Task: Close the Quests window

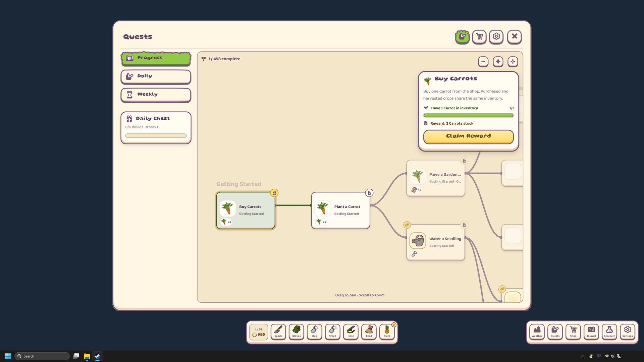Action: coord(514,37)
